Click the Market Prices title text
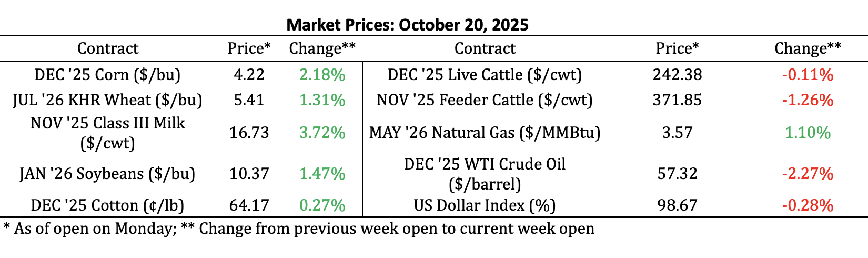Screen dimensions: 868x258 [x=408, y=24]
